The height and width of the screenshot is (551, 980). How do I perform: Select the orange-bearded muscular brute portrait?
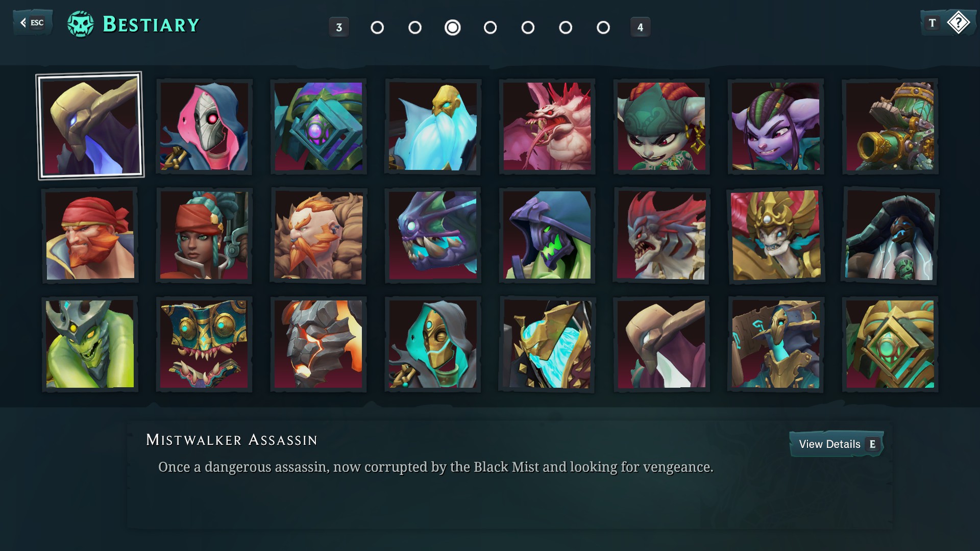pos(318,235)
